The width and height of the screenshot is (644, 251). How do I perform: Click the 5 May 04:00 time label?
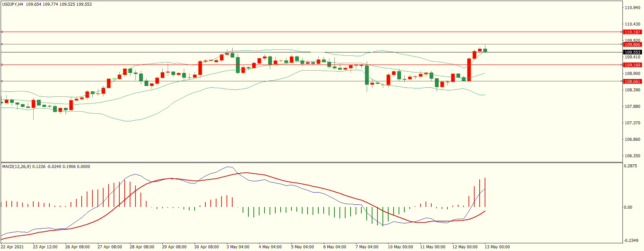tap(303, 247)
